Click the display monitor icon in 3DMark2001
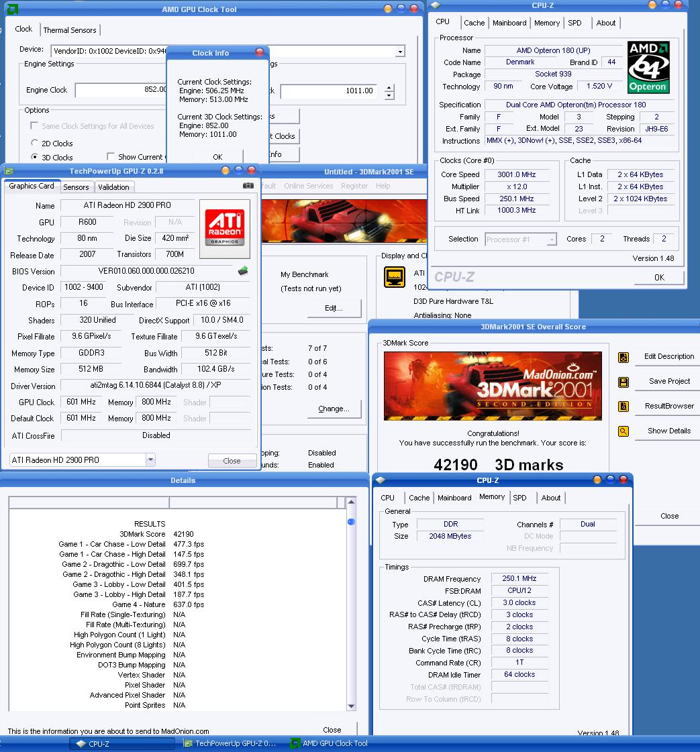The width and height of the screenshot is (700, 752). click(x=395, y=277)
